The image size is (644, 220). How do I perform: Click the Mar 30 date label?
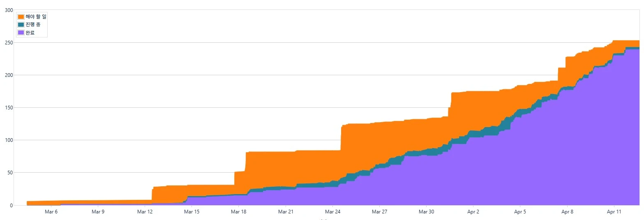(x=426, y=212)
